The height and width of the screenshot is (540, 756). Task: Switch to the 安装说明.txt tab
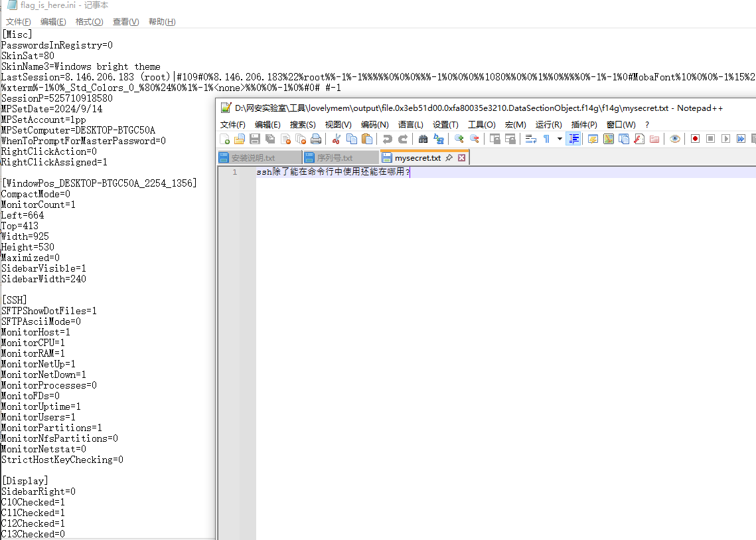[x=260, y=158]
